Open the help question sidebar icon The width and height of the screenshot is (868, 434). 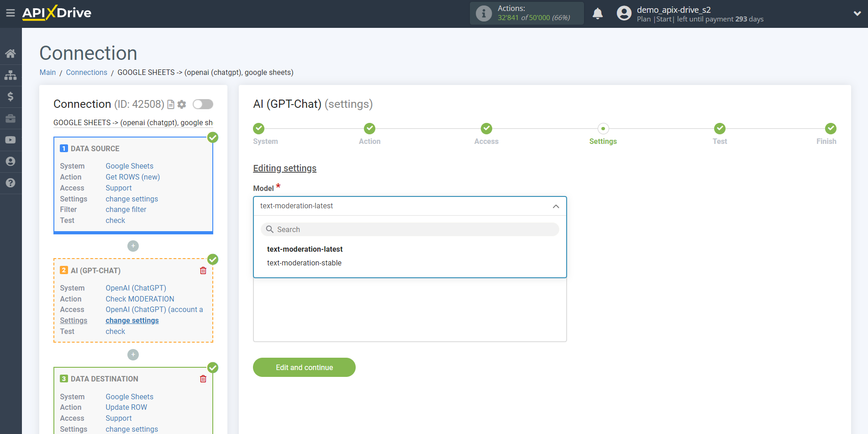pos(11,183)
